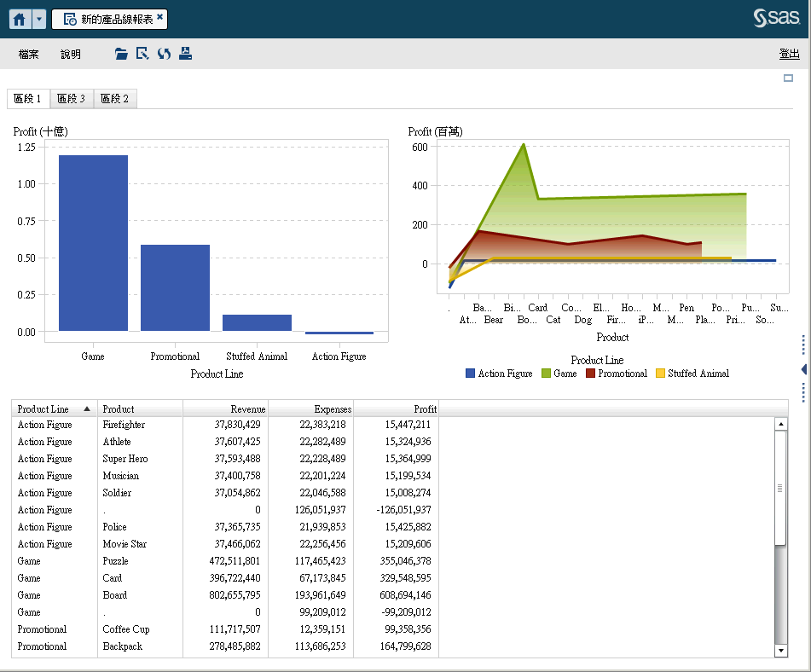
Task: Close the 新的產品線報表 report tab
Action: click(x=159, y=17)
